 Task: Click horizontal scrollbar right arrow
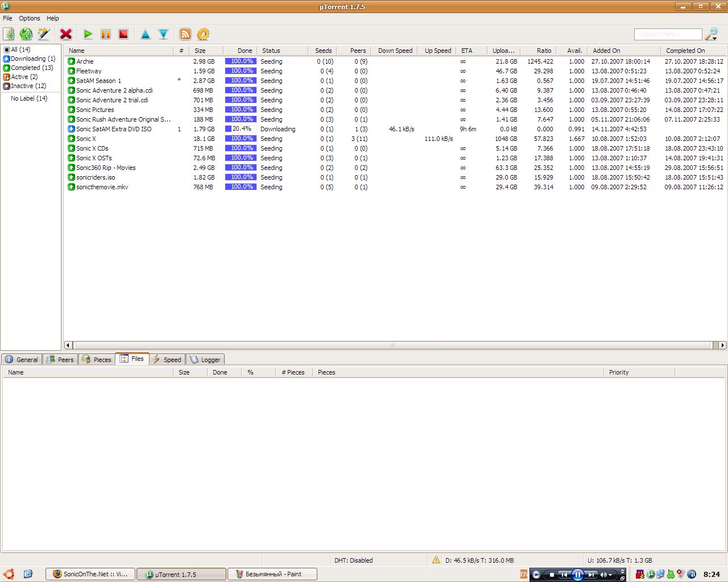pyautogui.click(x=723, y=345)
